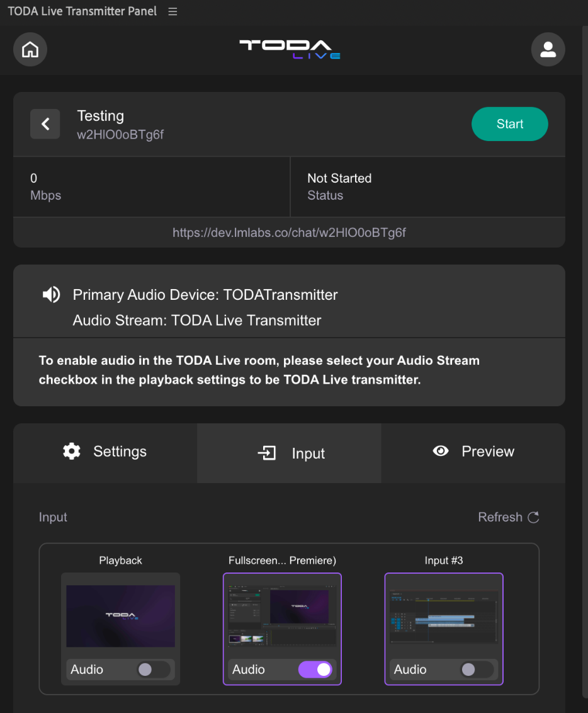
Task: Switch to the Input tab
Action: 289,453
